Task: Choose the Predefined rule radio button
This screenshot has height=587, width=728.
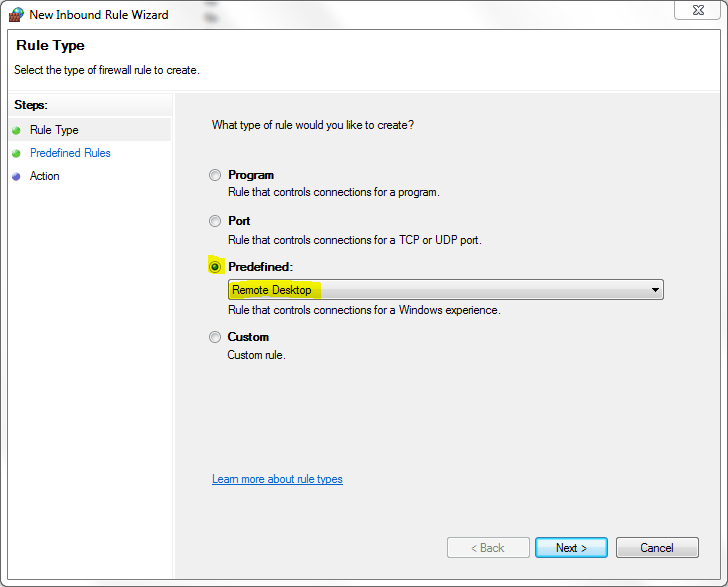Action: tap(215, 267)
